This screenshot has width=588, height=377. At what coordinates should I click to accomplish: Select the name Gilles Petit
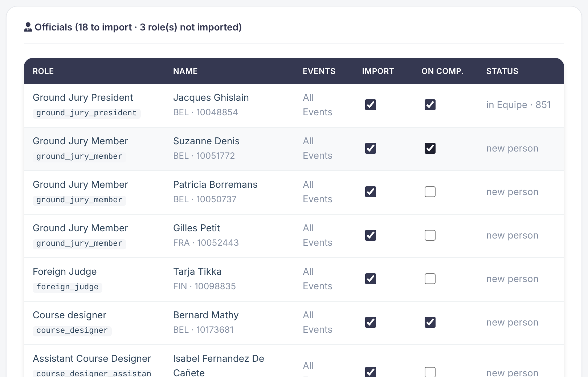point(196,228)
